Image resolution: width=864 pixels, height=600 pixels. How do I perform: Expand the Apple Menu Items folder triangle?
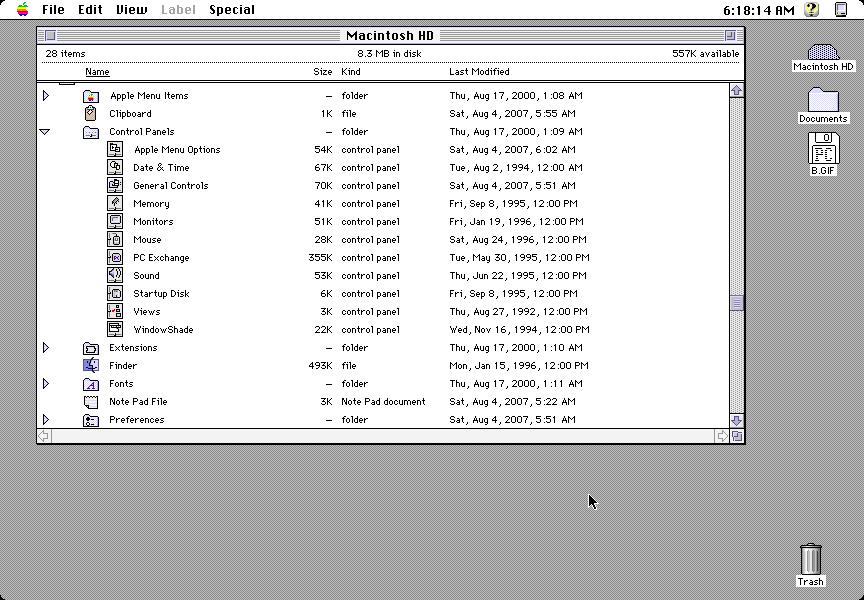[x=46, y=95]
